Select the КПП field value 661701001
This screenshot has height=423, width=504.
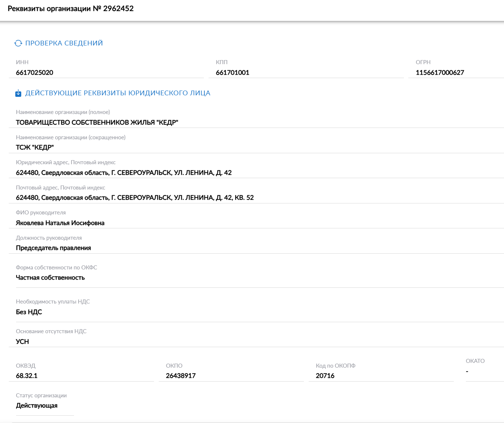pos(232,73)
